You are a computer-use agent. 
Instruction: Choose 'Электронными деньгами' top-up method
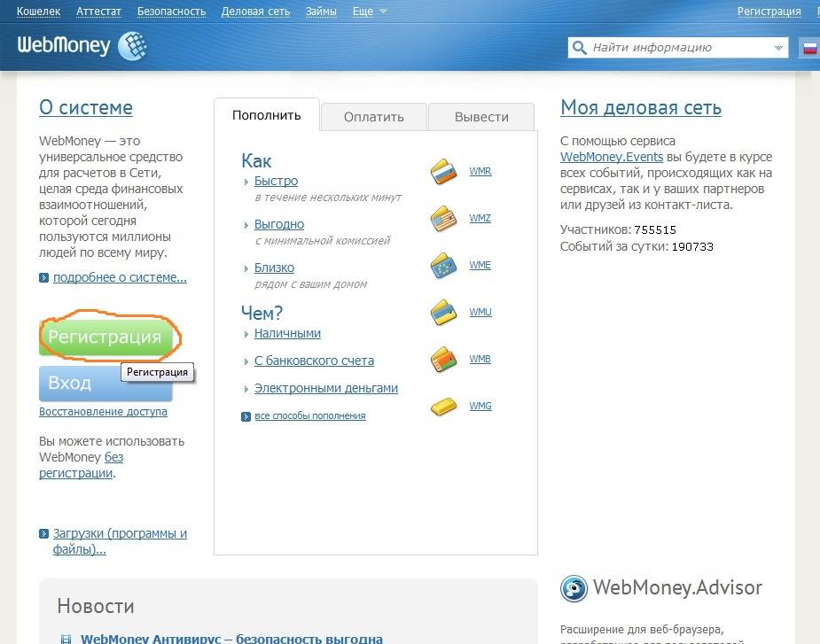326,388
